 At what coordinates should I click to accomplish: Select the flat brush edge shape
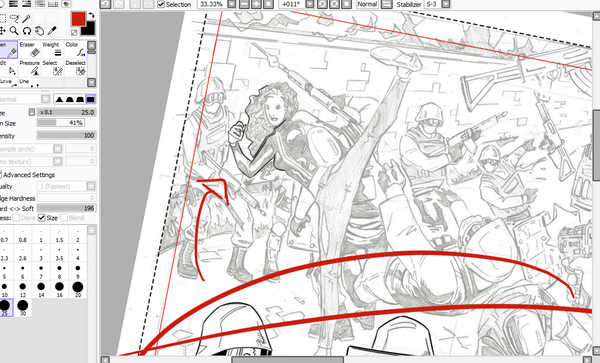[x=90, y=99]
